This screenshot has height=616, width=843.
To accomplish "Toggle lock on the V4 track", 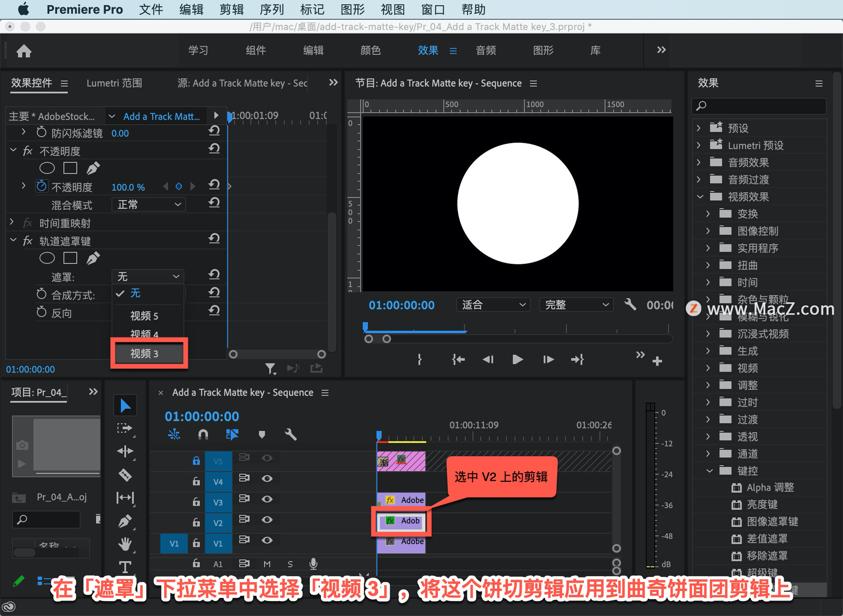I will tap(196, 481).
